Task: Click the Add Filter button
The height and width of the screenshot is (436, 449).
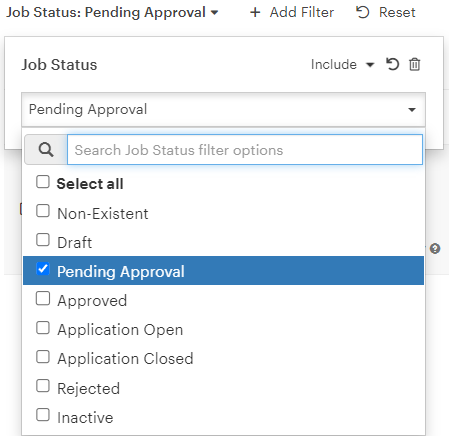Action: click(x=292, y=13)
